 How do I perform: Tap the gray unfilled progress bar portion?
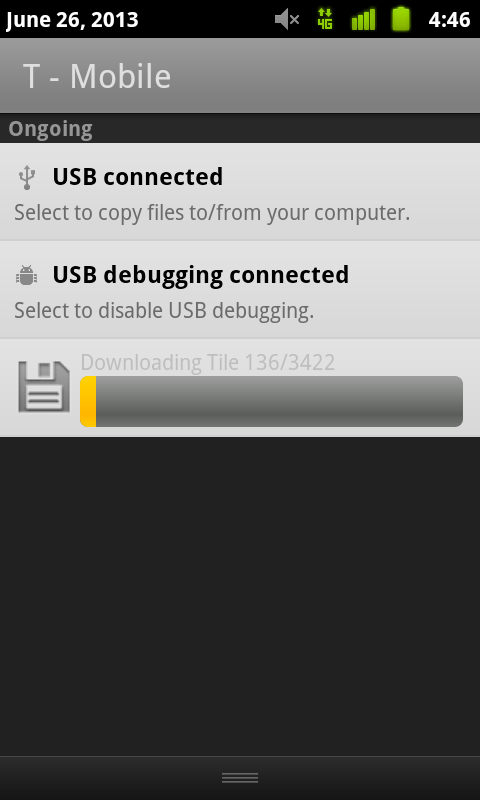pos(280,402)
